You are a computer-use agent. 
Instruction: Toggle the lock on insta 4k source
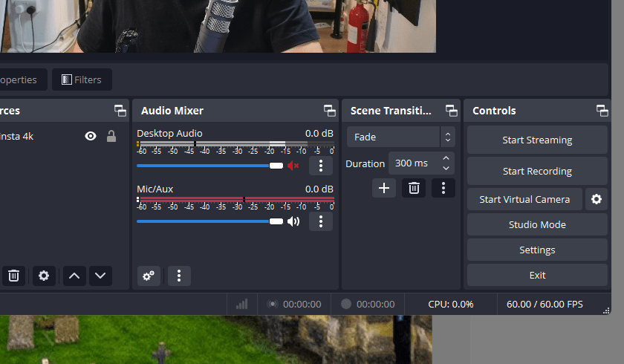coord(111,137)
